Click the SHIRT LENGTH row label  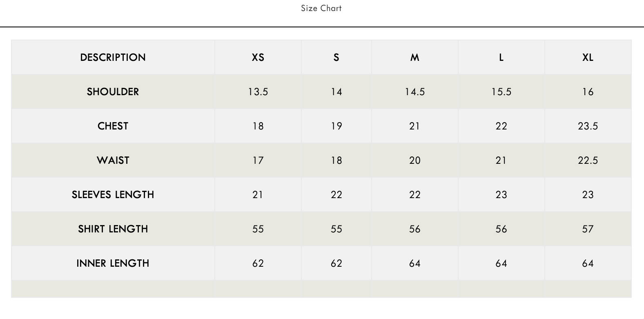point(113,229)
